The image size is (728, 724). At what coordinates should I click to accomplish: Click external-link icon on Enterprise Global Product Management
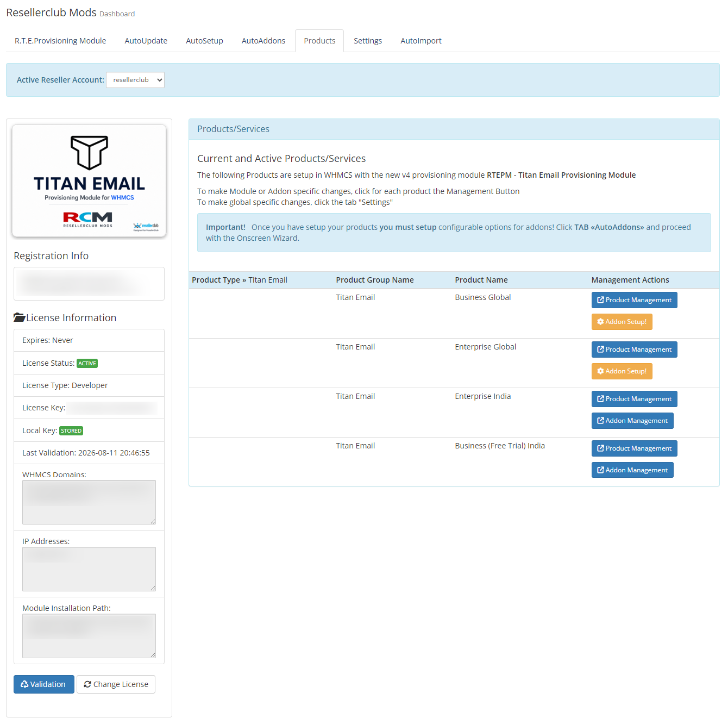tap(600, 349)
